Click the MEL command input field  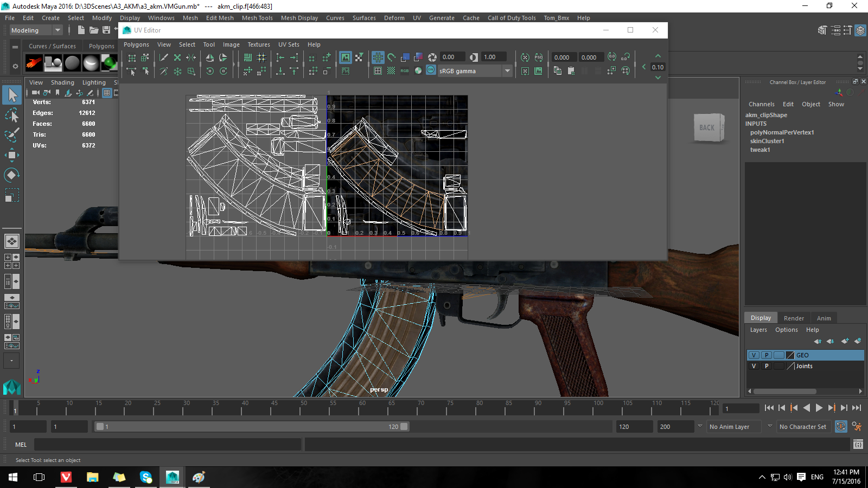(x=168, y=445)
